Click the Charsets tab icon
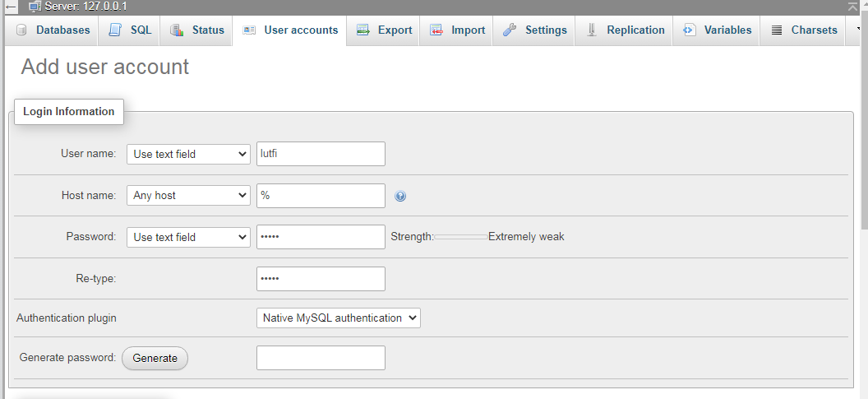Viewport: 868px width, 399px height. [x=777, y=30]
